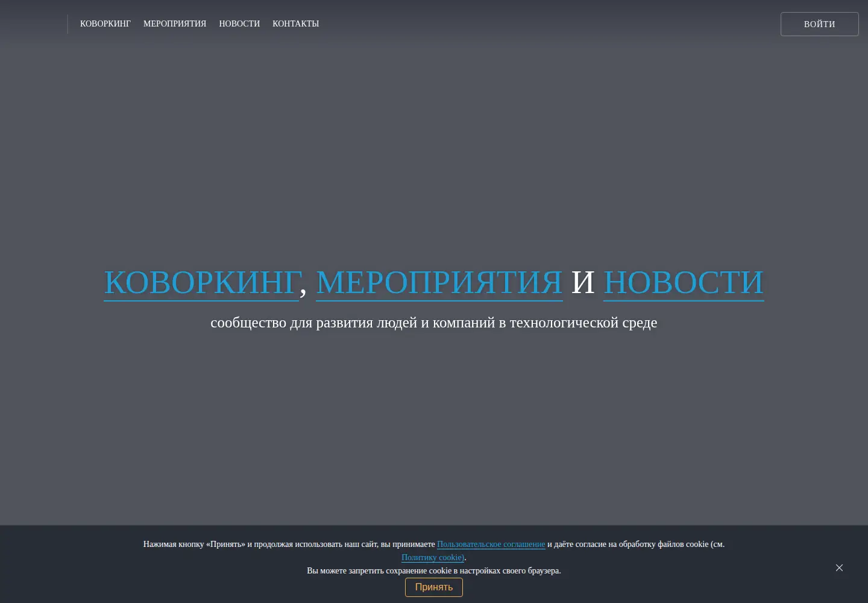Dismiss the cookie banner with the X icon
Viewport: 868px width, 603px height.
coord(839,568)
